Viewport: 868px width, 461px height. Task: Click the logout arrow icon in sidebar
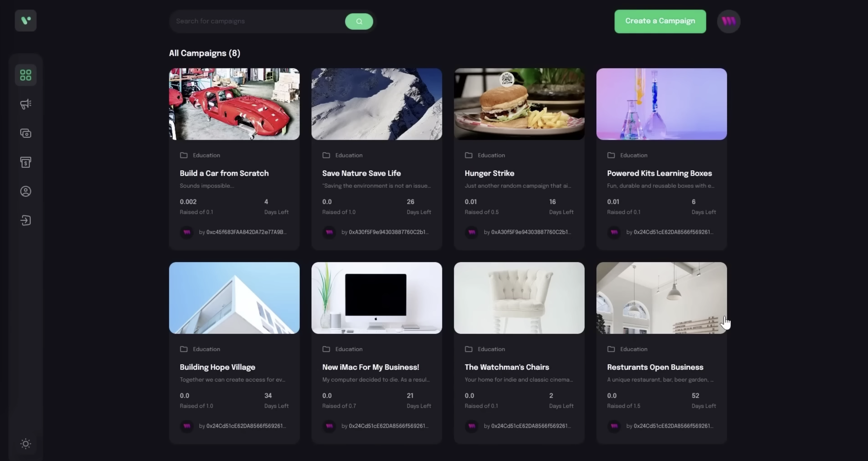point(26,221)
